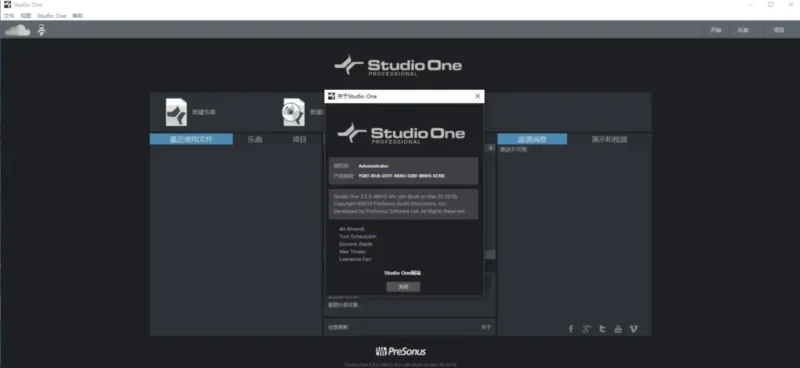Open the Facebook social icon
This screenshot has height=368, width=800.
coord(571,329)
